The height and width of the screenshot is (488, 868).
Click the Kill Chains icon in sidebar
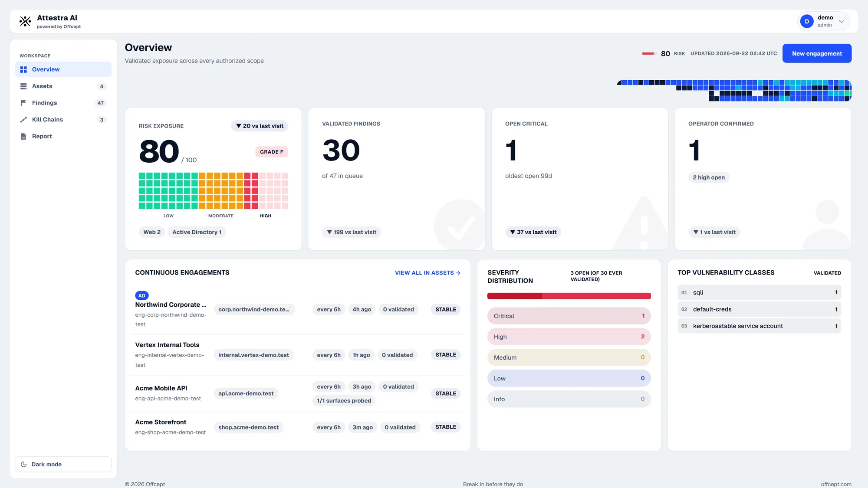pyautogui.click(x=23, y=120)
